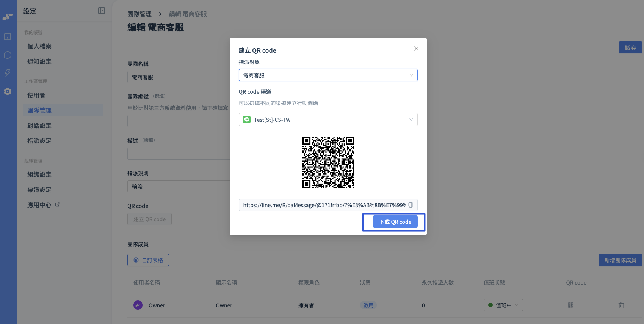This screenshot has width=644, height=324.
Task: Click the 團隊名稱 input field
Action: [x=179, y=77]
